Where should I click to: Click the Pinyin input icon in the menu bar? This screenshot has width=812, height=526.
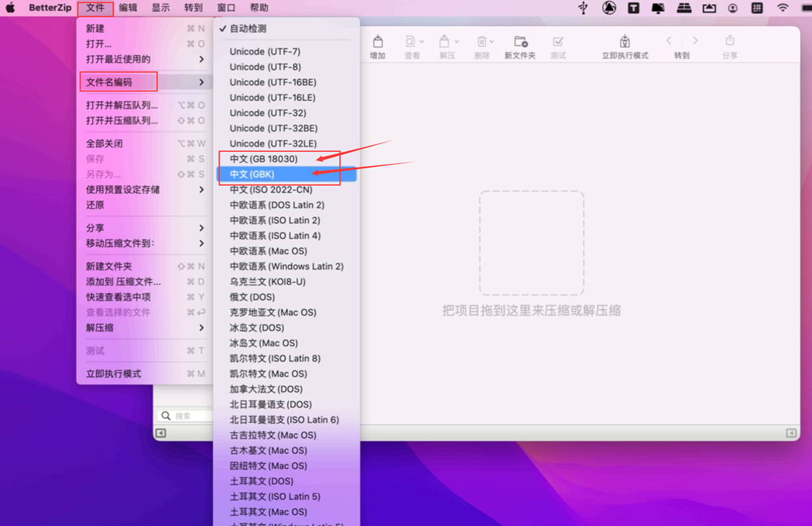(x=758, y=7)
